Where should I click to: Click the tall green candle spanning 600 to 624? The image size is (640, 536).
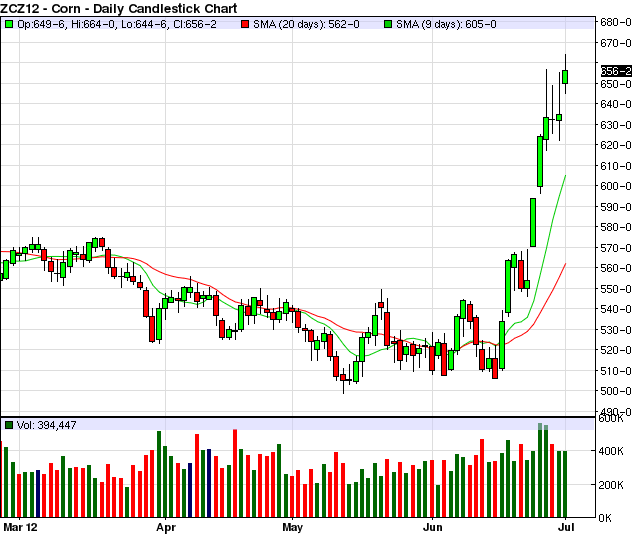540,162
